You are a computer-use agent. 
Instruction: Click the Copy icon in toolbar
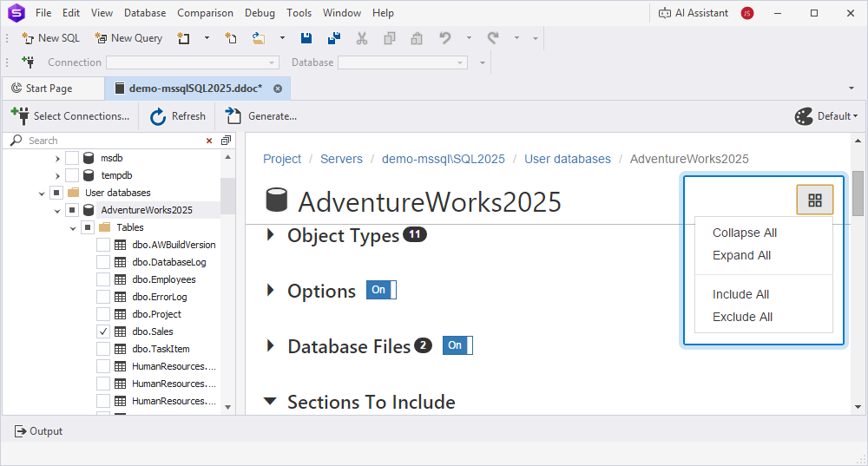pyautogui.click(x=389, y=38)
